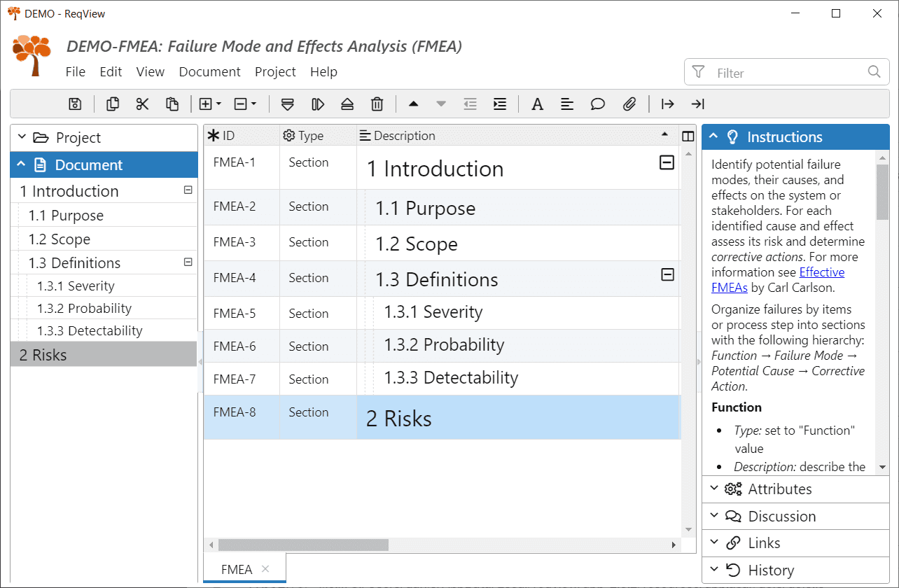Viewport: 899px width, 588px height.
Task: Click the FMEA-5 ID cell
Action: click(242, 314)
